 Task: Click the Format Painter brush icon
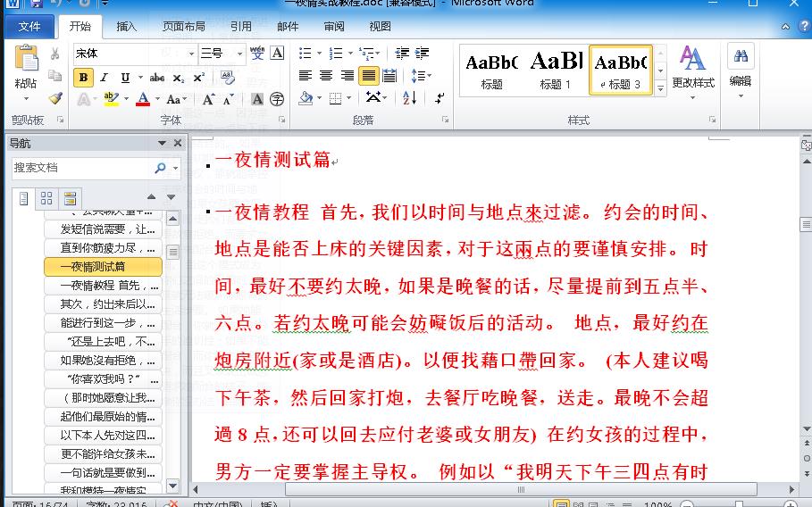(55, 99)
